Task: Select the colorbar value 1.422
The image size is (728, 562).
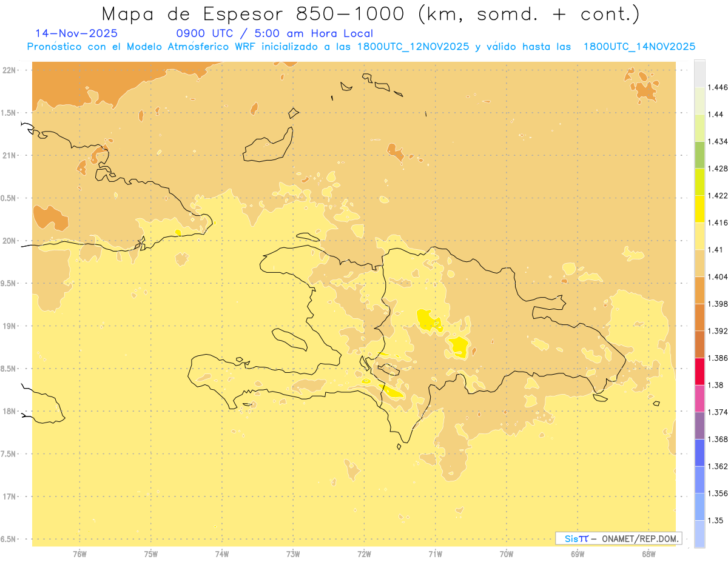Action: click(x=717, y=195)
